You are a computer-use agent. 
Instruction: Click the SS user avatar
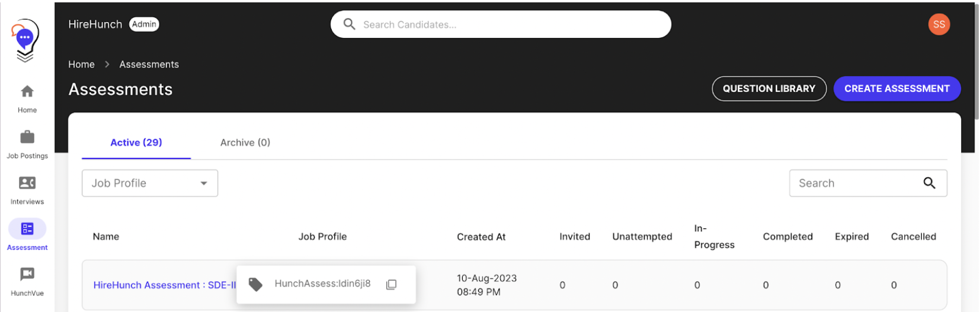(939, 24)
